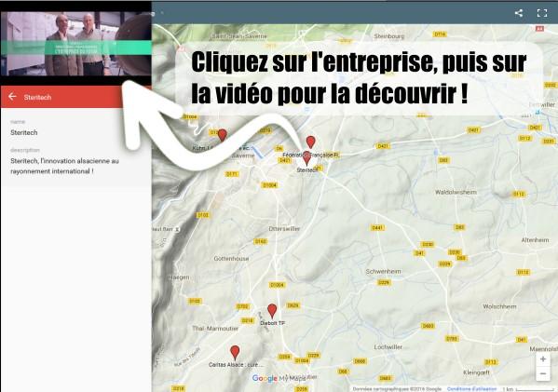Click the Waldolwisheim town label
Image resolution: width=558 pixels, height=392 pixels.
(x=456, y=192)
